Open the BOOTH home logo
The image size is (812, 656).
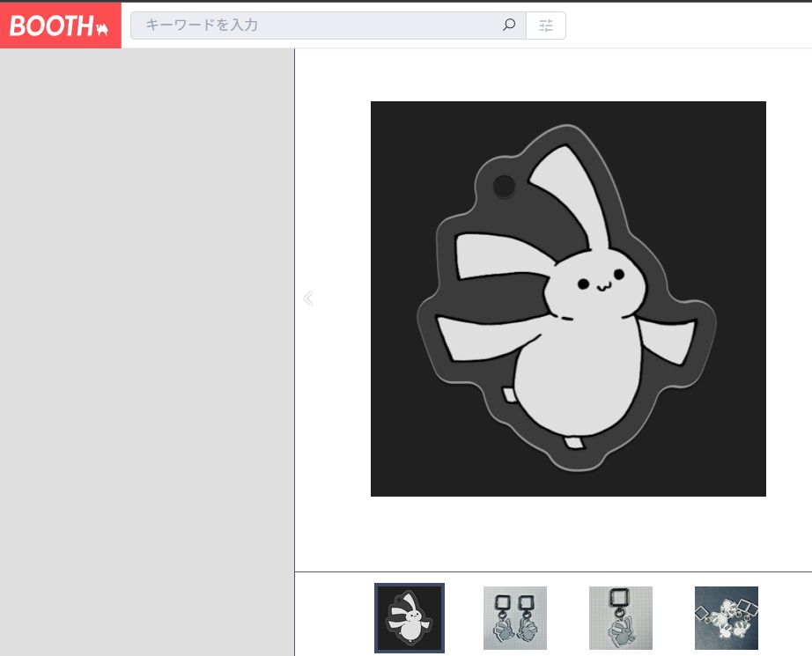point(60,26)
